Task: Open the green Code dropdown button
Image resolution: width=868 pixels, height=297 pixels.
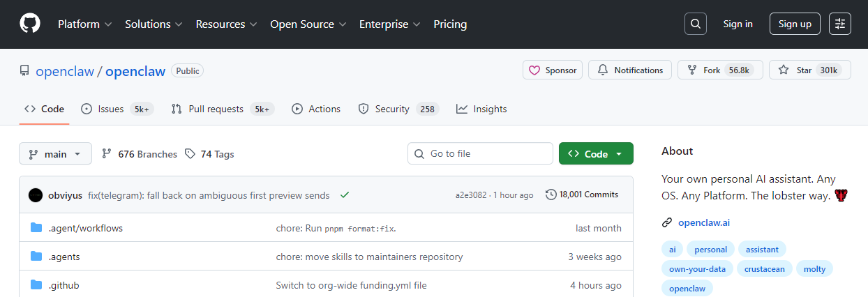Action: (596, 153)
